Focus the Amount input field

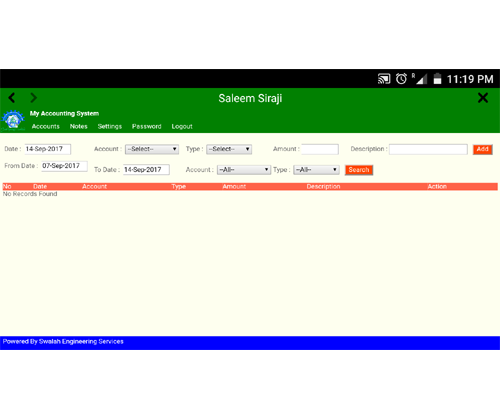[x=320, y=149]
